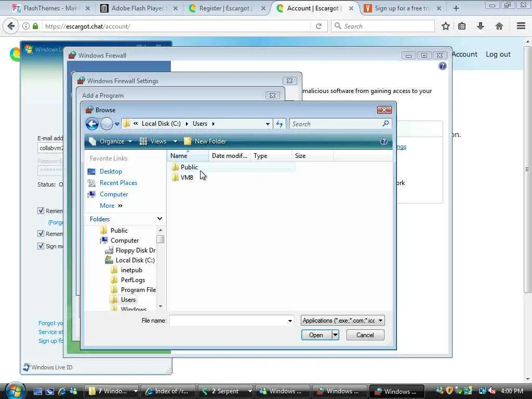This screenshot has width=532, height=399.
Task: Collapse the Folders pane
Action: click(159, 219)
